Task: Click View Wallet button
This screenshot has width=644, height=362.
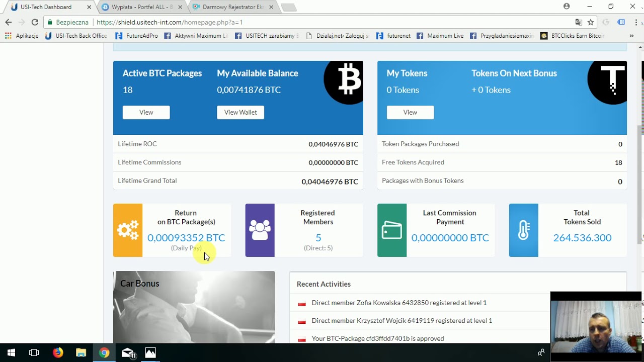Action: click(x=240, y=112)
